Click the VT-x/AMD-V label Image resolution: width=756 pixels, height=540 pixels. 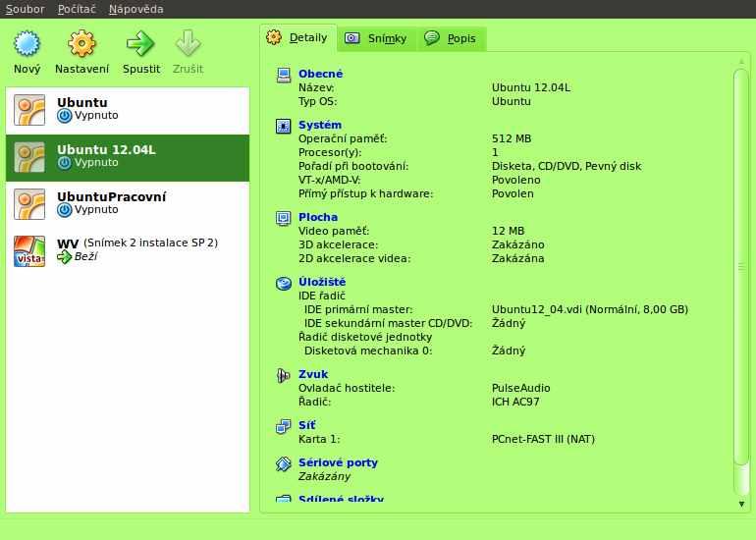(x=329, y=180)
